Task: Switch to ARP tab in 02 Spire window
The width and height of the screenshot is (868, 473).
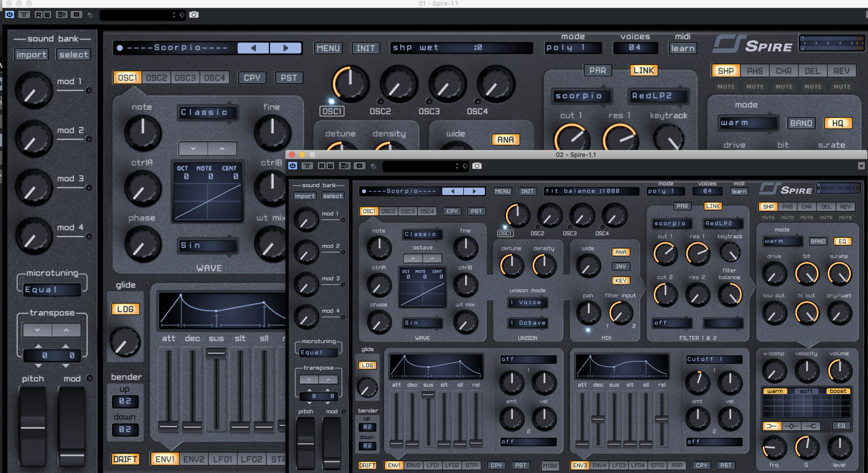Action: tap(676, 465)
